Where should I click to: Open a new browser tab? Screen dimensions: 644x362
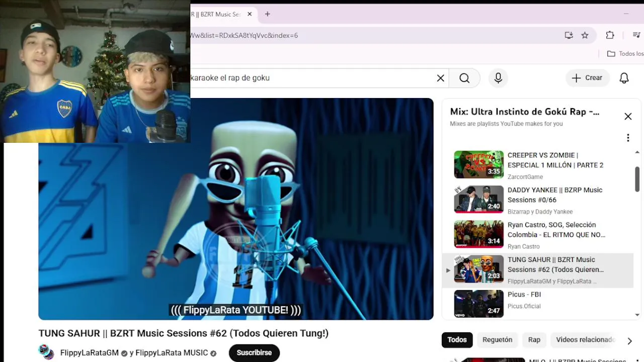(268, 14)
